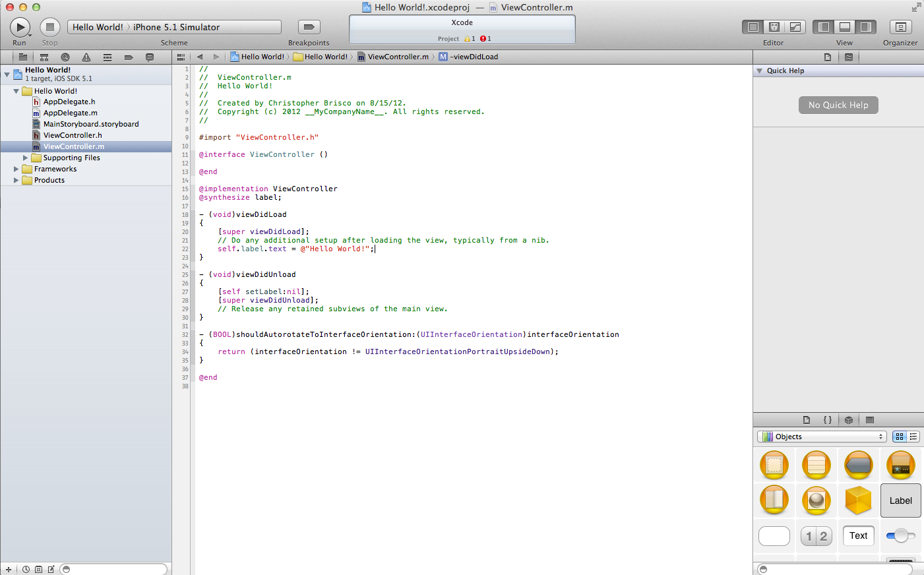Select the Text Field object

point(859,536)
